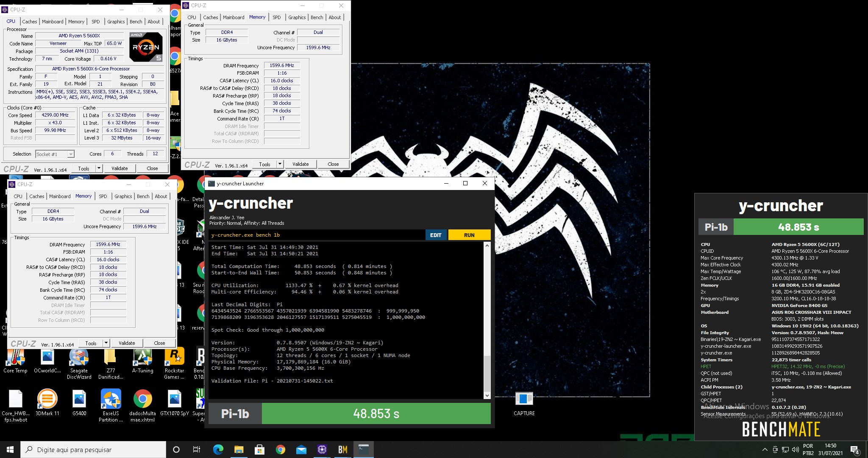Show hidden system tray icons

(x=765, y=450)
